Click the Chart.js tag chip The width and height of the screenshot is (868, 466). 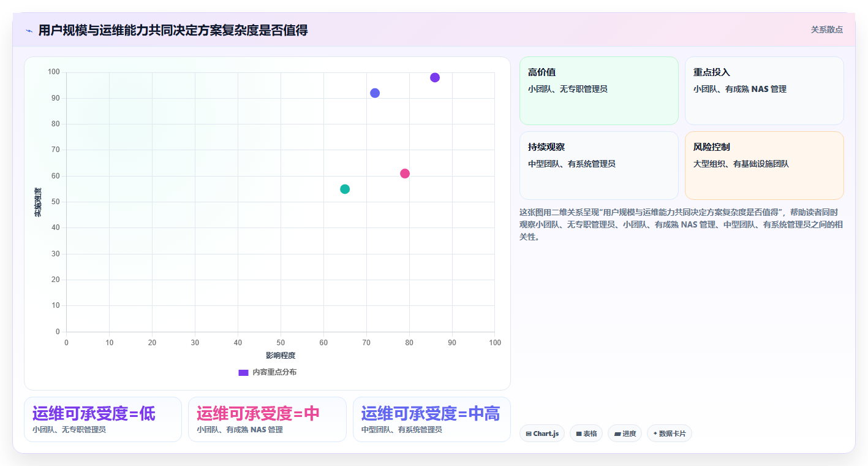[542, 434]
